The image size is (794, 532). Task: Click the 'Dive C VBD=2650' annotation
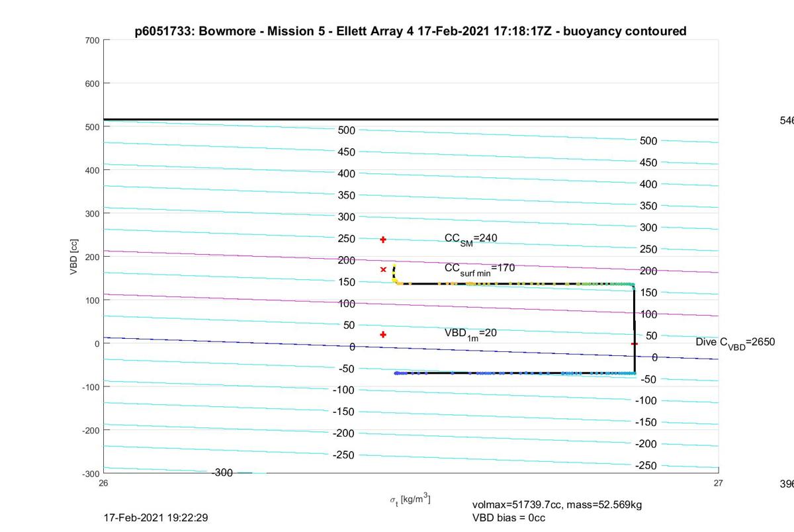pos(735,343)
